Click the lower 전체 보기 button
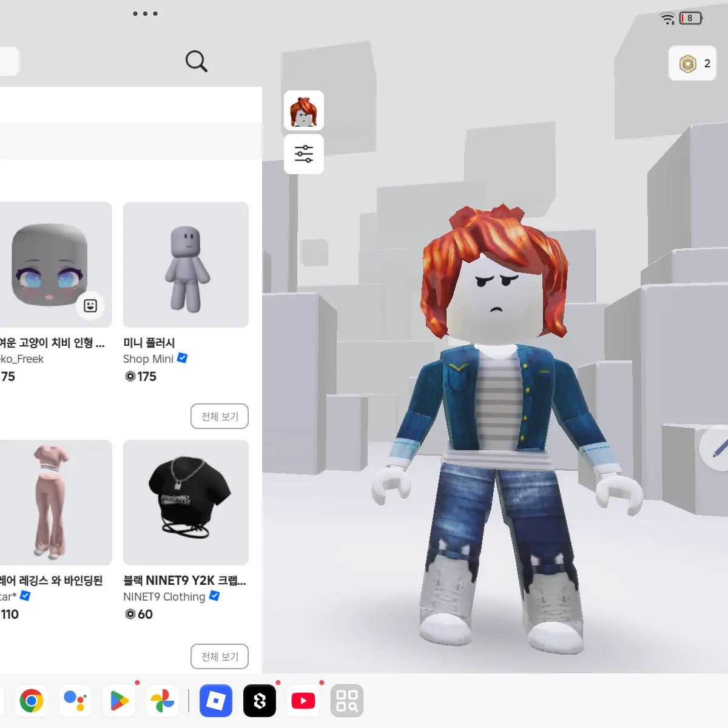728x728 pixels. pyautogui.click(x=220, y=656)
